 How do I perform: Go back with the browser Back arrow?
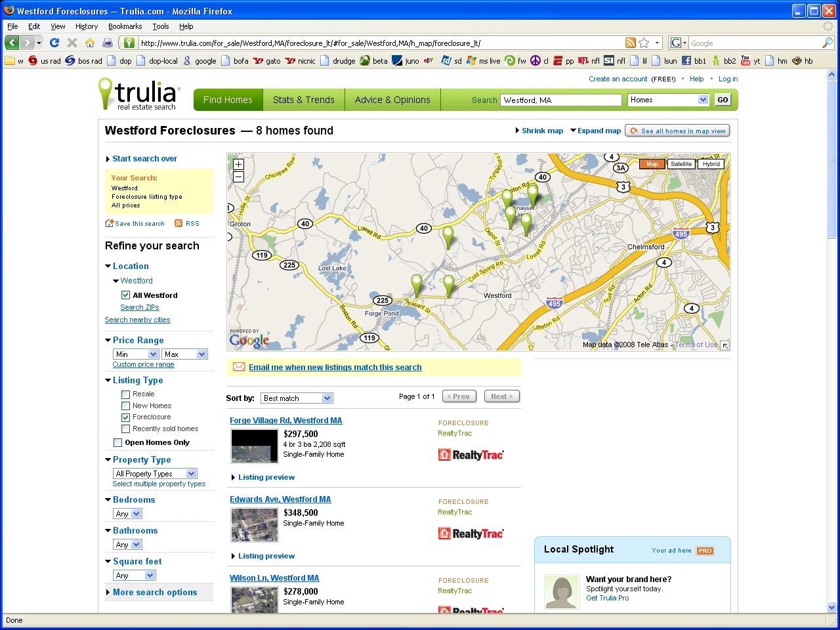pyautogui.click(x=12, y=43)
